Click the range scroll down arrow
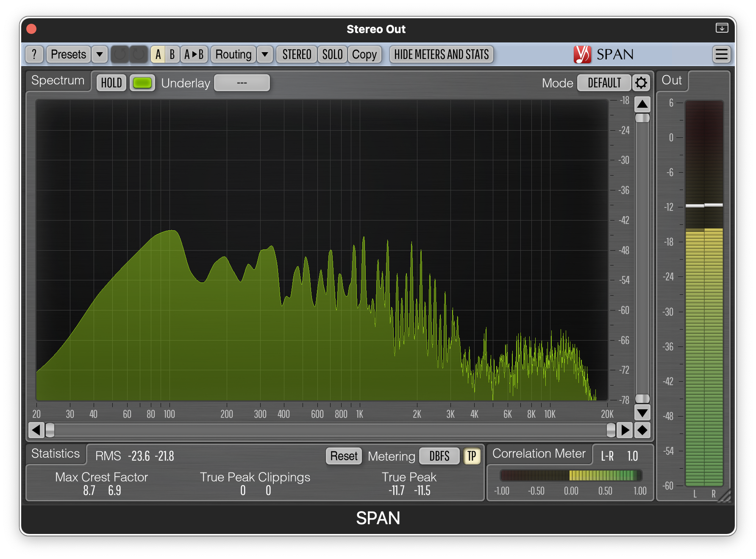 [642, 412]
